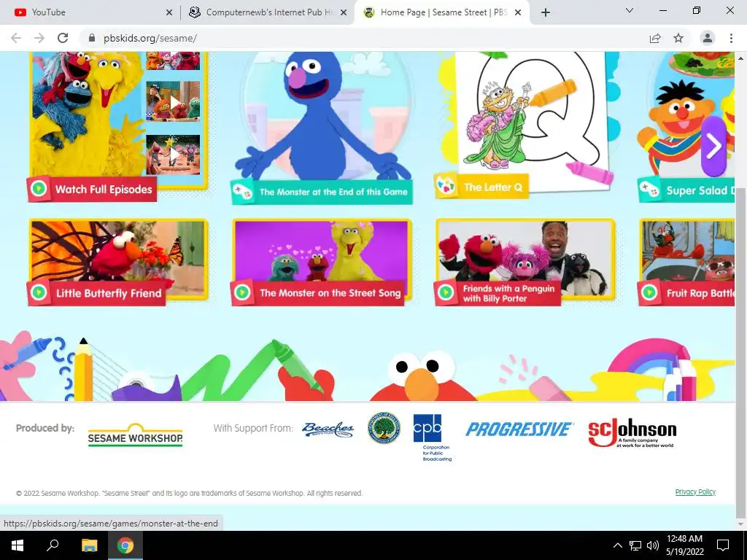The width and height of the screenshot is (747, 560).
Task: Open File Explorer from the taskbar
Action: pos(89,545)
